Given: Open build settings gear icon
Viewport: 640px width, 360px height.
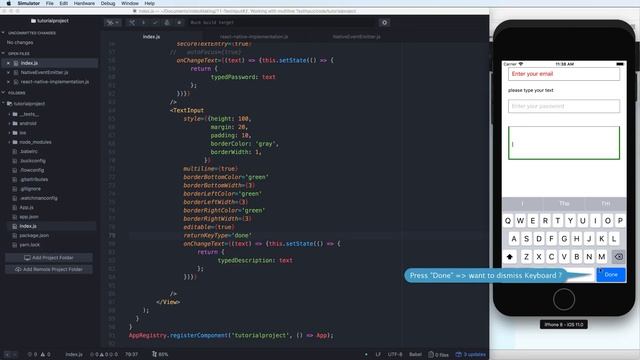Looking at the screenshot, I should [x=384, y=22].
